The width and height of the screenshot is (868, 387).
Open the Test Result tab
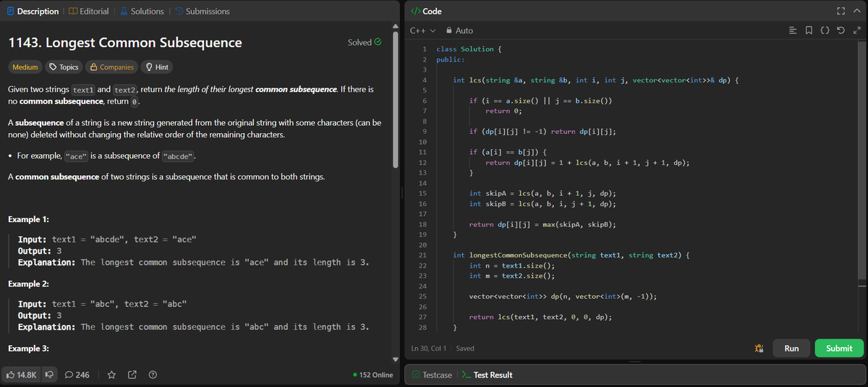487,375
